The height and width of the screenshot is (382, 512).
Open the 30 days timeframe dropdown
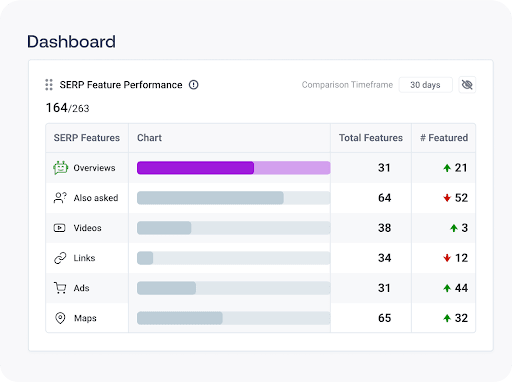click(426, 85)
